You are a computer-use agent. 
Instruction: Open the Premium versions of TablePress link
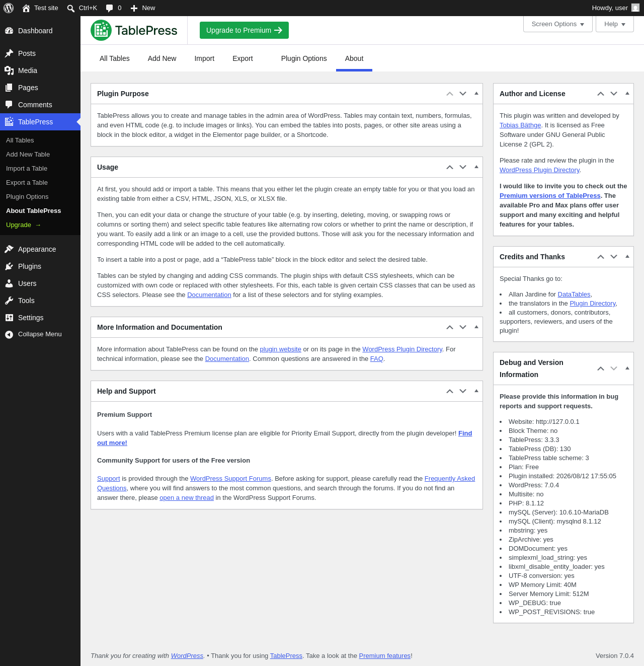[550, 196]
